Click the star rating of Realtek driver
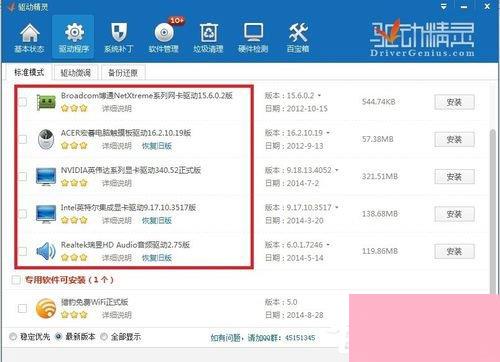The image size is (500, 362). click(x=74, y=258)
